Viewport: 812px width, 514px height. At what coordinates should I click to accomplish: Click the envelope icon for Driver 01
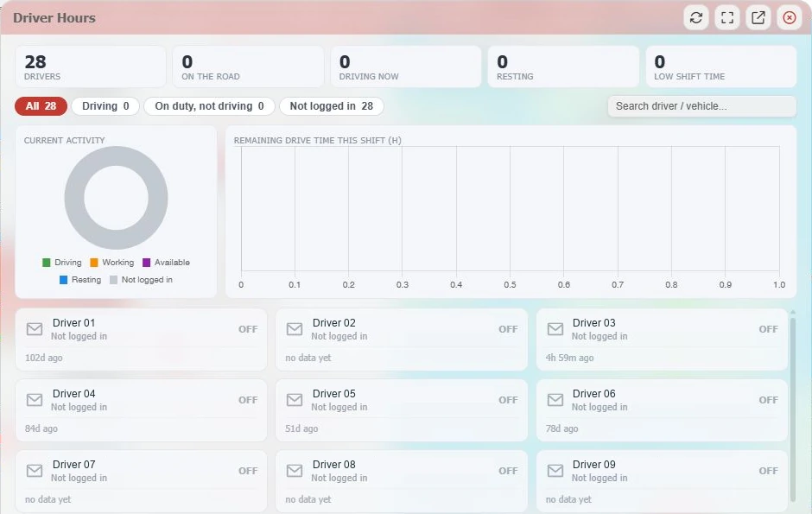pyautogui.click(x=35, y=328)
